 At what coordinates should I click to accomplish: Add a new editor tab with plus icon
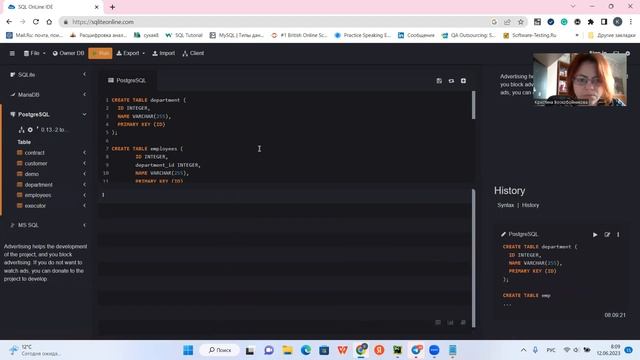[463, 81]
